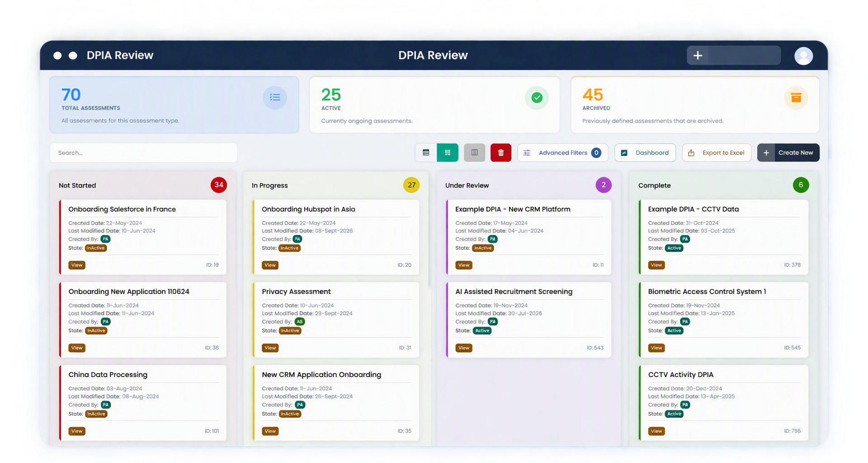Click "ID: 543" on AI Recruitment card
This screenshot has height=463, width=868.
595,348
